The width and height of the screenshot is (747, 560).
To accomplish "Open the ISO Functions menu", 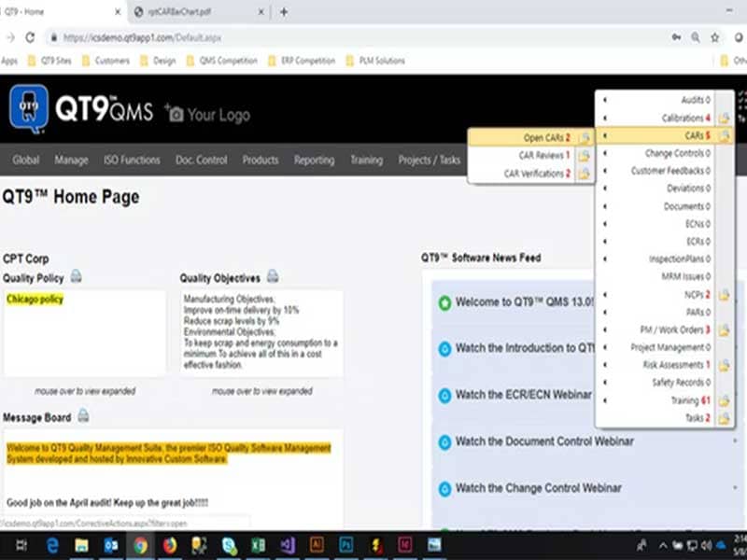I will [x=132, y=160].
